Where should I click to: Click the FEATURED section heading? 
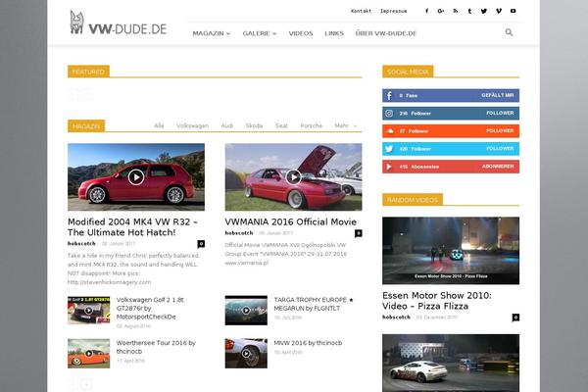pos(88,72)
